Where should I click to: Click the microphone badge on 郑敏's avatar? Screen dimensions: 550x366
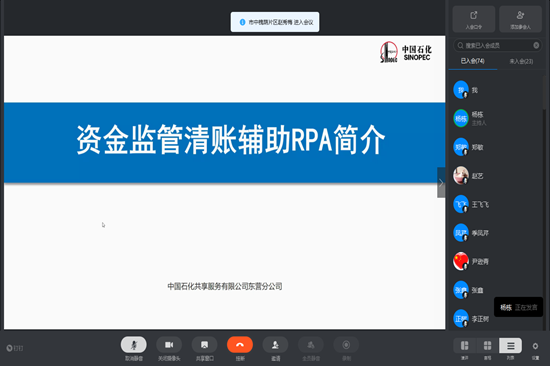[x=465, y=152]
